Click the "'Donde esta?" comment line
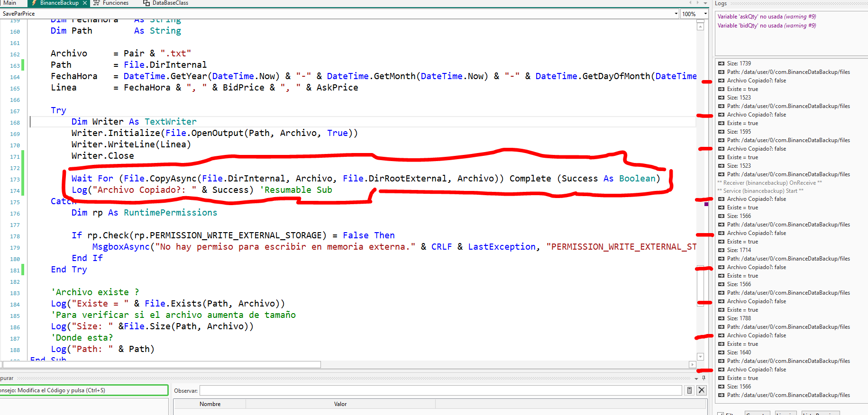 pyautogui.click(x=82, y=338)
